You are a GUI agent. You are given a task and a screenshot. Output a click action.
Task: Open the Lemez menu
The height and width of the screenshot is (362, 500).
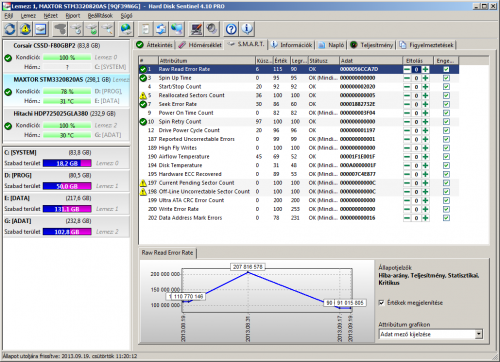28,16
